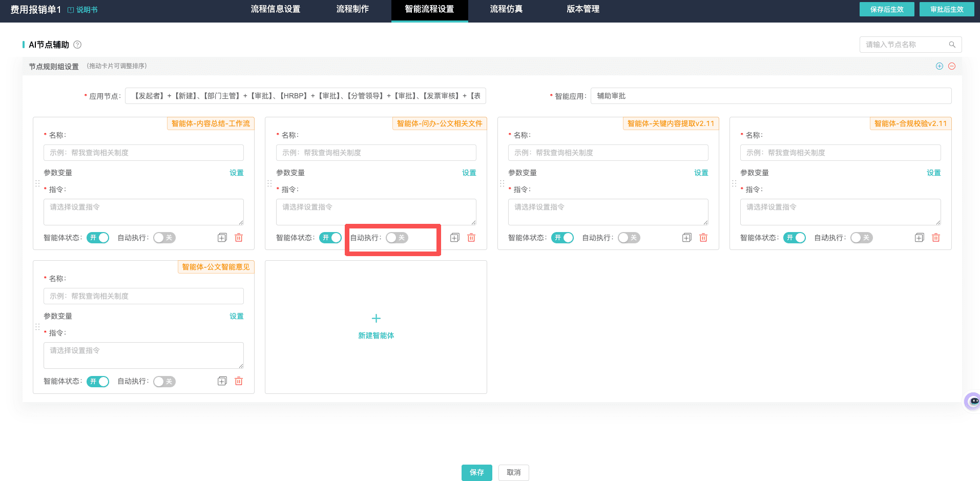Copy the 智能体-合规校验v2.11 card

(x=920, y=238)
